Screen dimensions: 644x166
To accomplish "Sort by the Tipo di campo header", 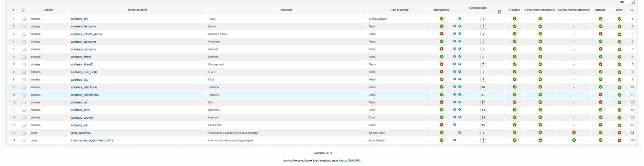I will tap(399, 10).
